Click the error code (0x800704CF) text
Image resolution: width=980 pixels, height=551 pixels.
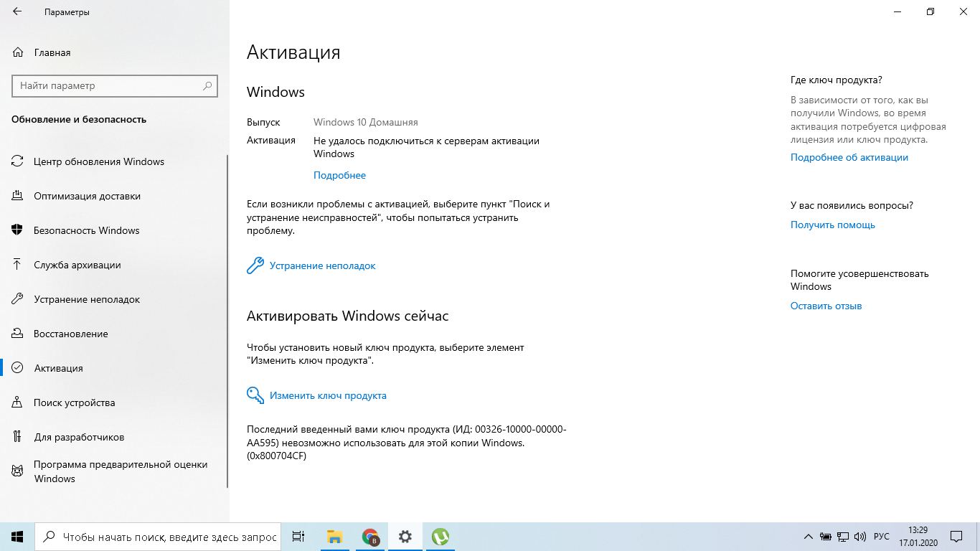276,456
